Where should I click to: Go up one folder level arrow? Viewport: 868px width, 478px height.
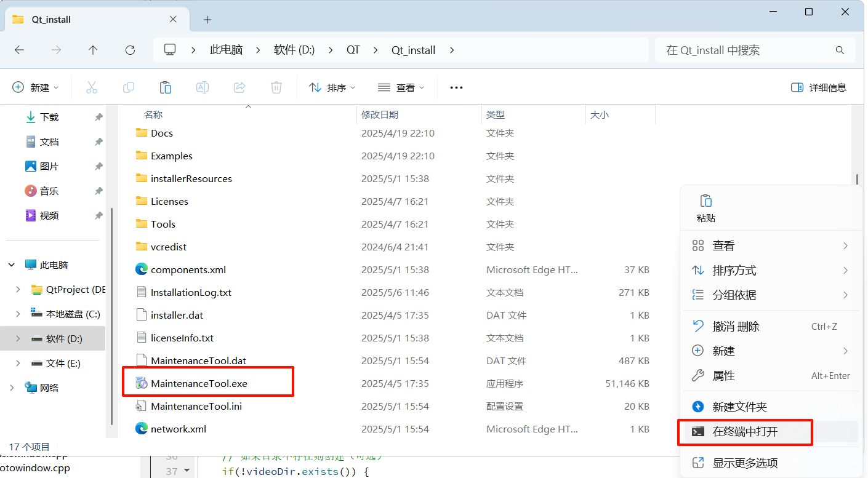[93, 50]
